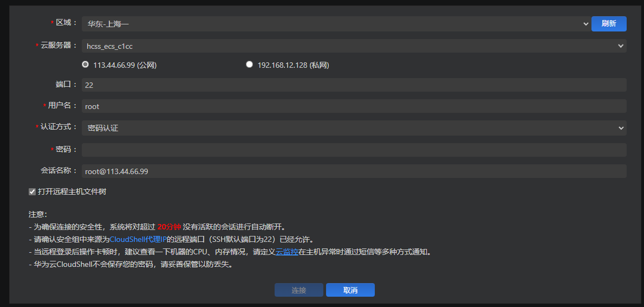The image size is (644, 307).
Task: Open the CloudShell代理IP link
Action: (x=138, y=240)
